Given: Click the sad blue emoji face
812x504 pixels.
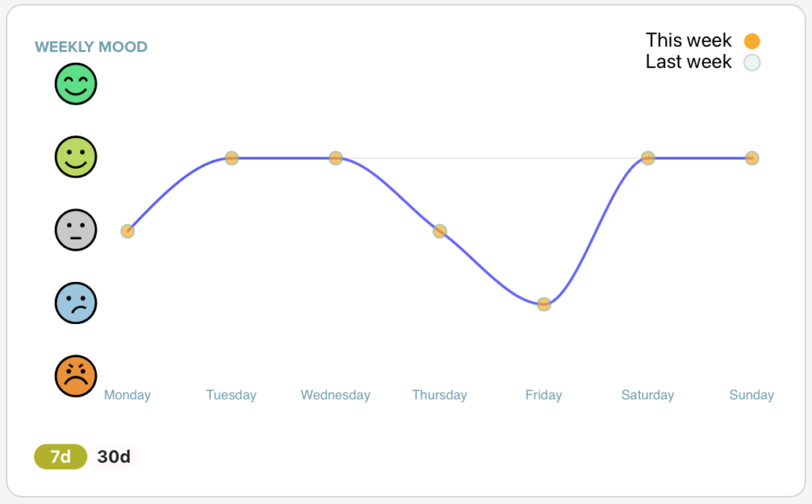Looking at the screenshot, I should pyautogui.click(x=75, y=303).
